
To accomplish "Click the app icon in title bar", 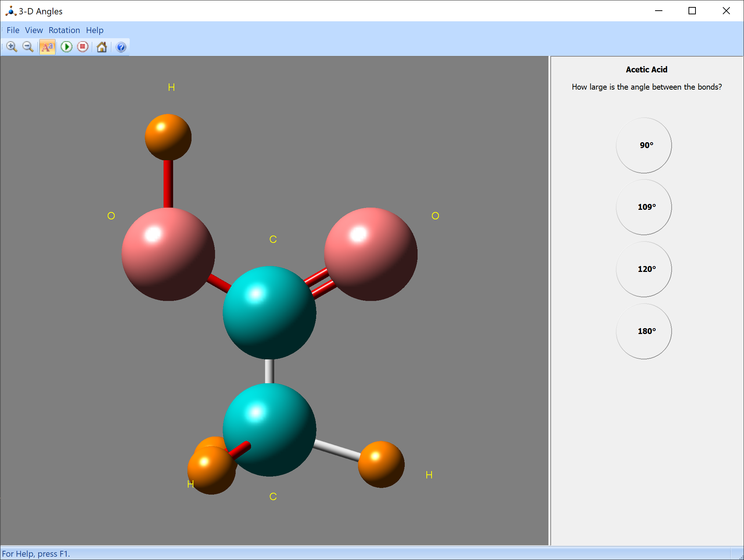I will [x=11, y=11].
